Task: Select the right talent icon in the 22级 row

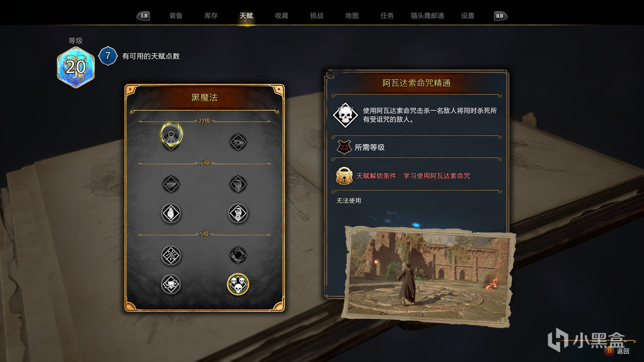Action: tap(238, 142)
